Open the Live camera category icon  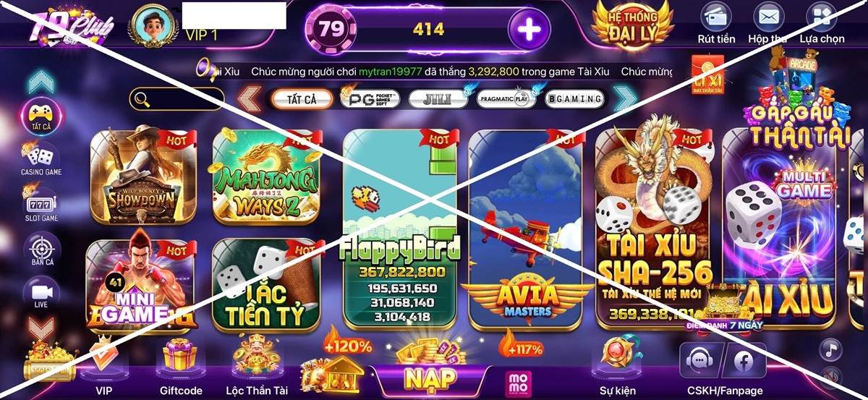[41, 294]
